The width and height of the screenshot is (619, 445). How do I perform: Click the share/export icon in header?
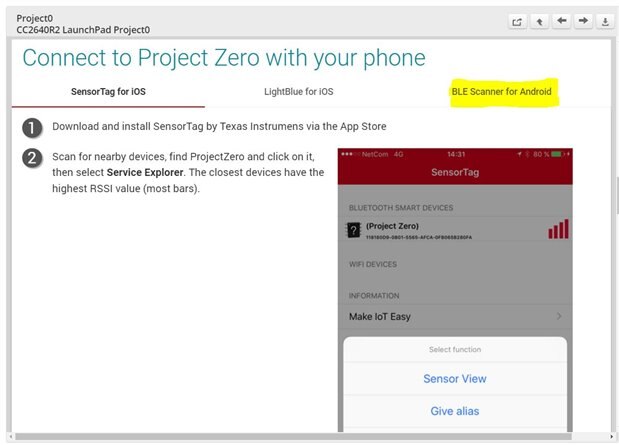(x=517, y=22)
